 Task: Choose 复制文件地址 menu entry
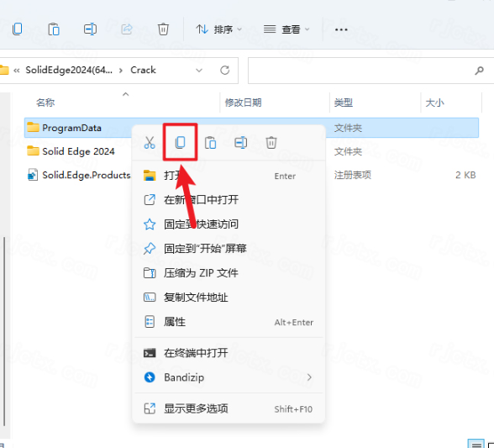click(x=229, y=298)
